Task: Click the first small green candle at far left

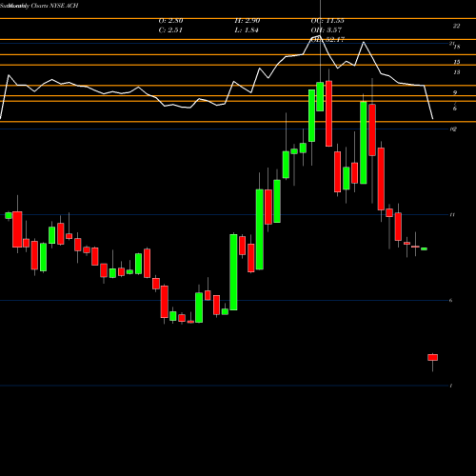Action: point(9,215)
